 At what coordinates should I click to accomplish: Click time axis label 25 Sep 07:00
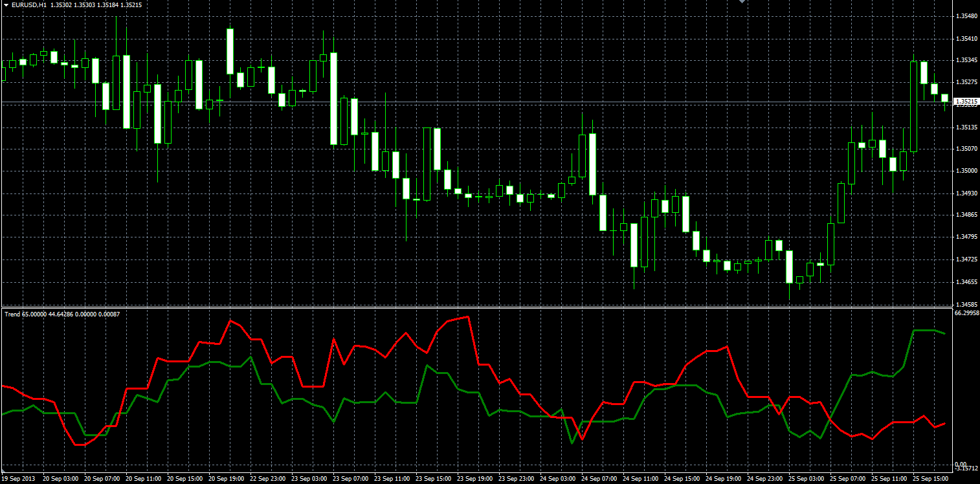847,479
